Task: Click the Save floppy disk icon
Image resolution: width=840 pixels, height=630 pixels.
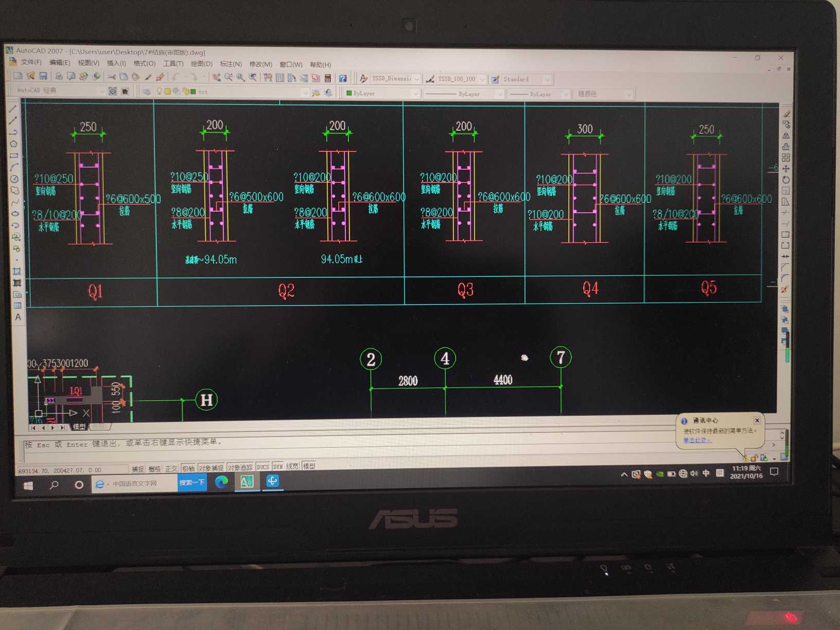Action: pos(43,76)
